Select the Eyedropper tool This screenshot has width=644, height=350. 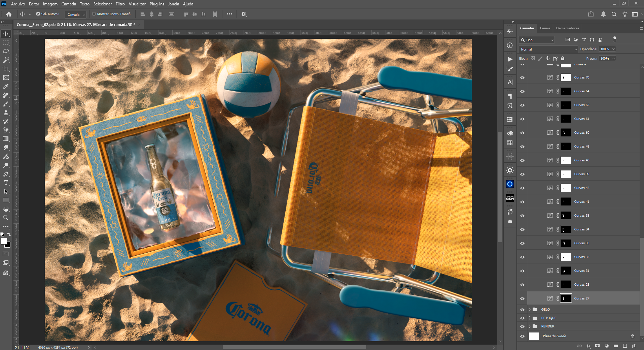(x=6, y=87)
